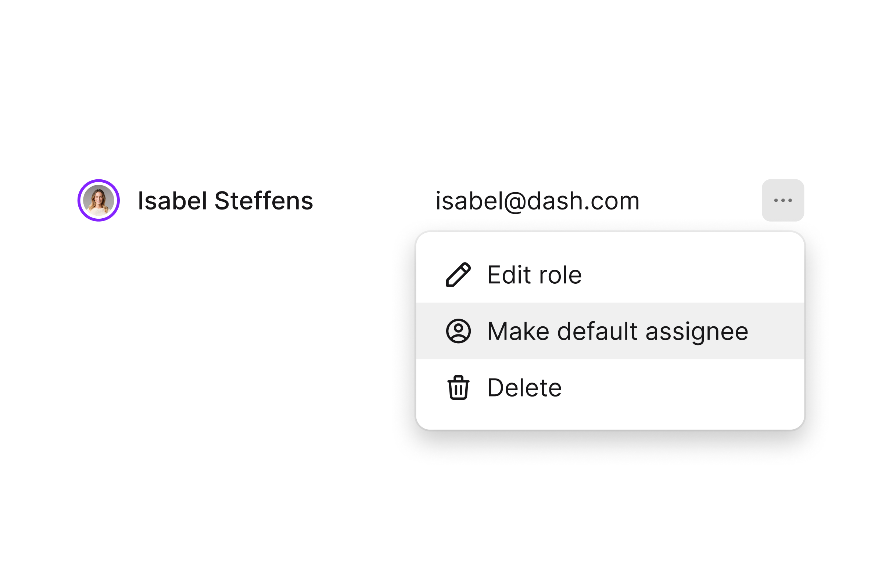Viewport: 882px width, 588px height.
Task: Hit the edit pencil glyph in the menu
Action: (x=458, y=275)
